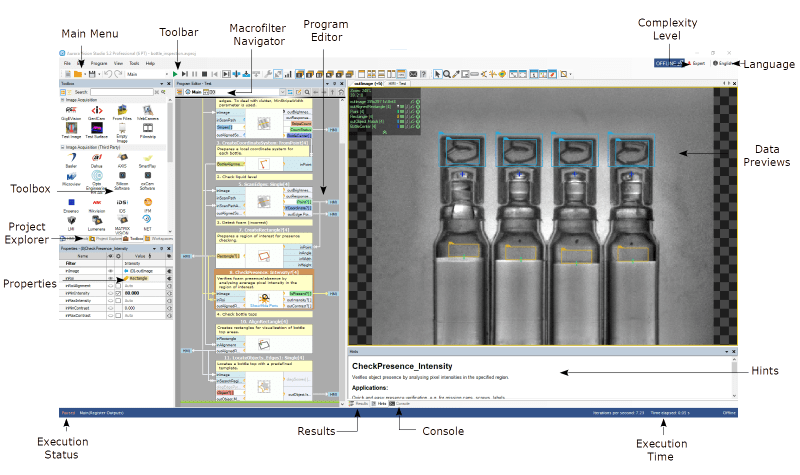Click the Undo arrow icon
Image resolution: width=800 pixels, height=475 pixels.
click(108, 74)
